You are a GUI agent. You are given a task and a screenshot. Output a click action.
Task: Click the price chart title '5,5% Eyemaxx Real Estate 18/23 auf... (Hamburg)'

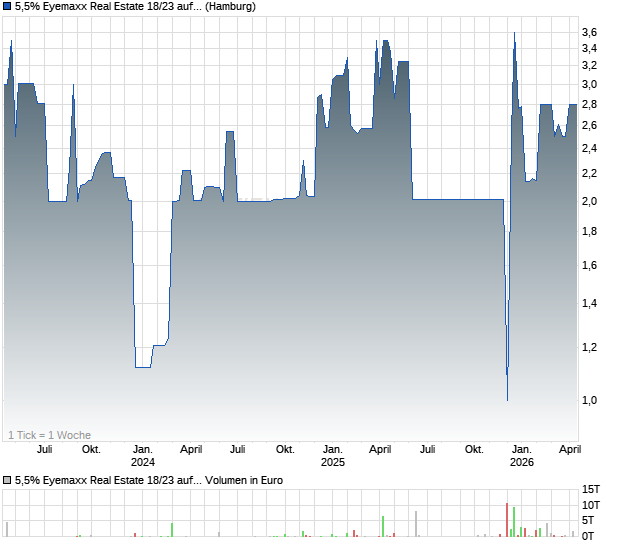[135, 7]
